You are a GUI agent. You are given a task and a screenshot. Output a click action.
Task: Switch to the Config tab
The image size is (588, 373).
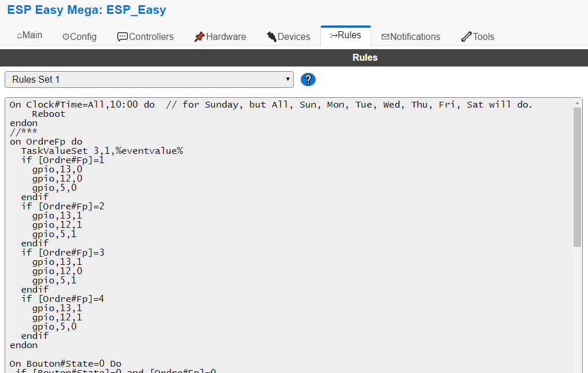pyautogui.click(x=79, y=37)
